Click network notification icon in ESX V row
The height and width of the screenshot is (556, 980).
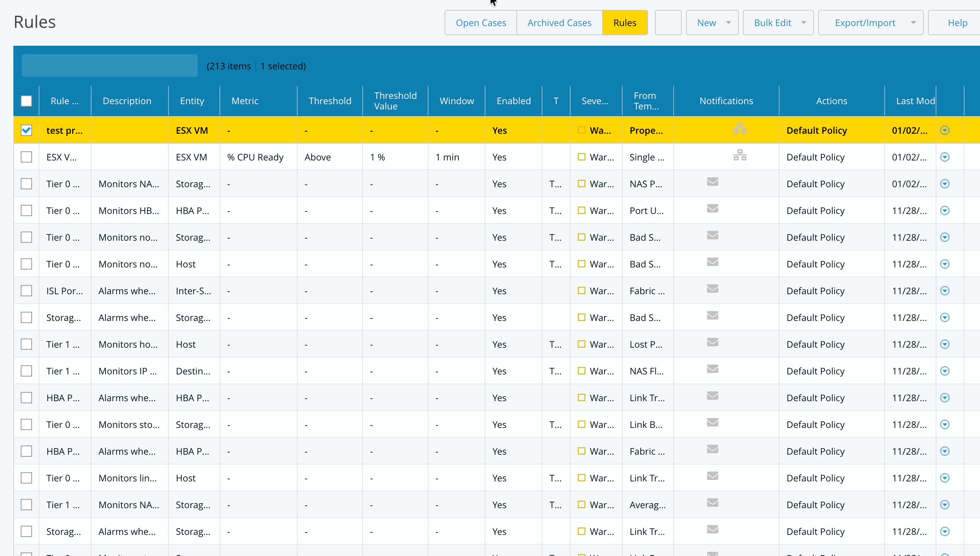point(740,155)
